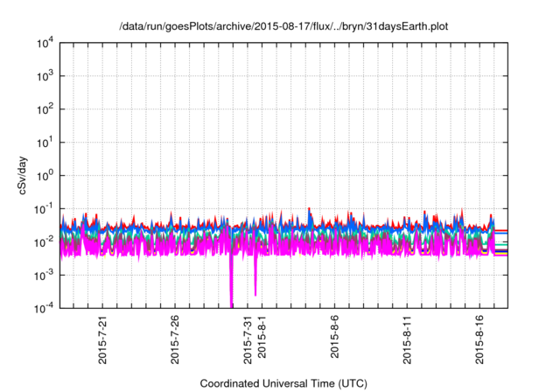Viewport: 560px width, 392px height.
Task: Click the 10^0 y-axis tick label
Action: (x=45, y=175)
